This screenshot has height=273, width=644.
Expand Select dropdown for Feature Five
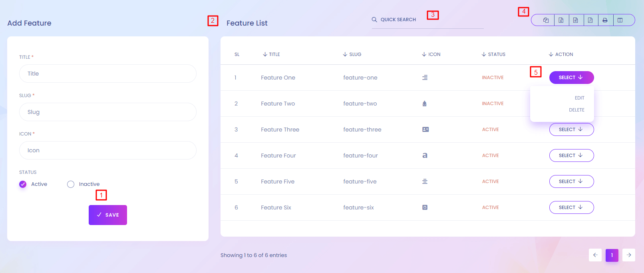pos(571,181)
